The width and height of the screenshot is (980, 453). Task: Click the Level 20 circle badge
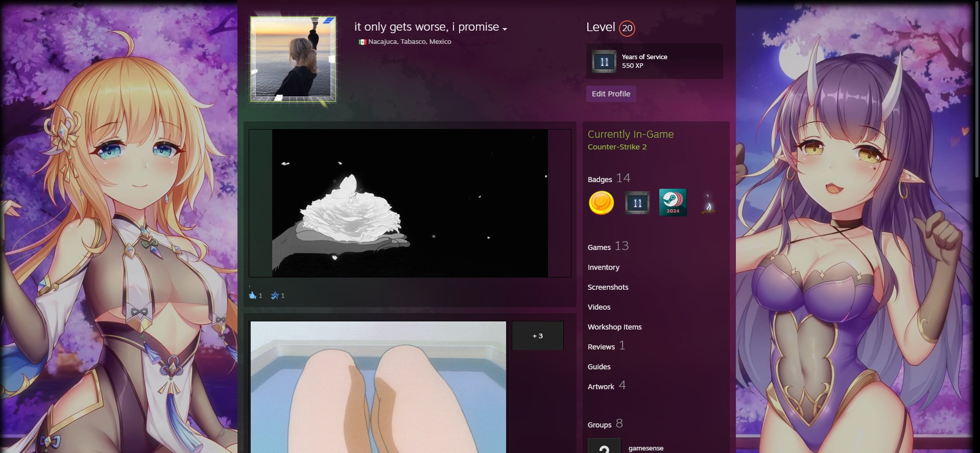pos(627,29)
